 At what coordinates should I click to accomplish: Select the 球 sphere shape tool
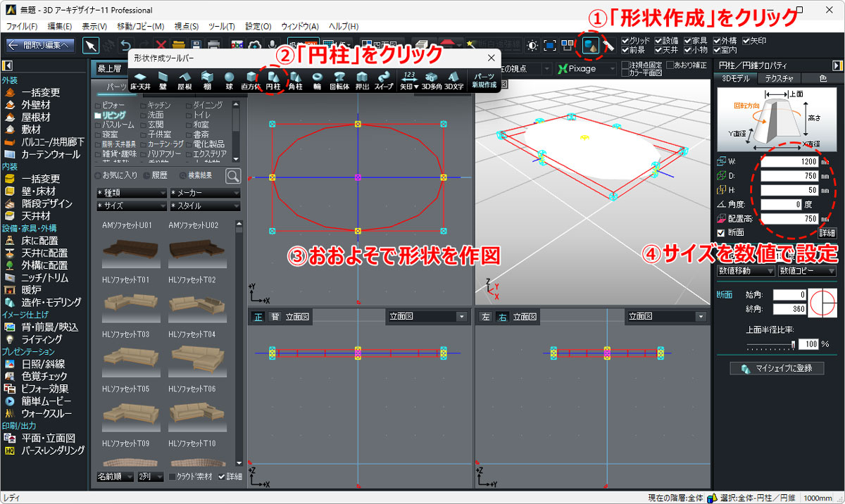(x=228, y=80)
